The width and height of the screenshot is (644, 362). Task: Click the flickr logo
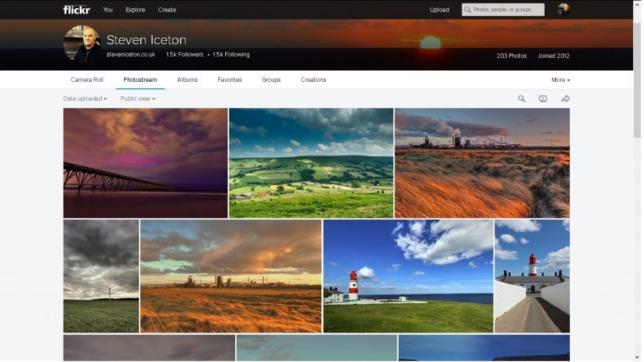[76, 9]
